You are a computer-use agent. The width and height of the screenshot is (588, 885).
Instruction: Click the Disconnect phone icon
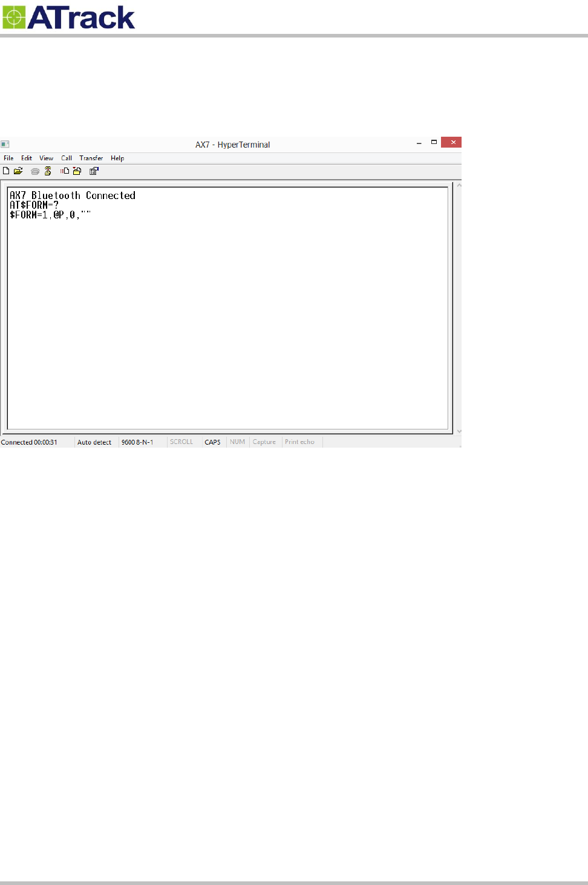coord(48,171)
